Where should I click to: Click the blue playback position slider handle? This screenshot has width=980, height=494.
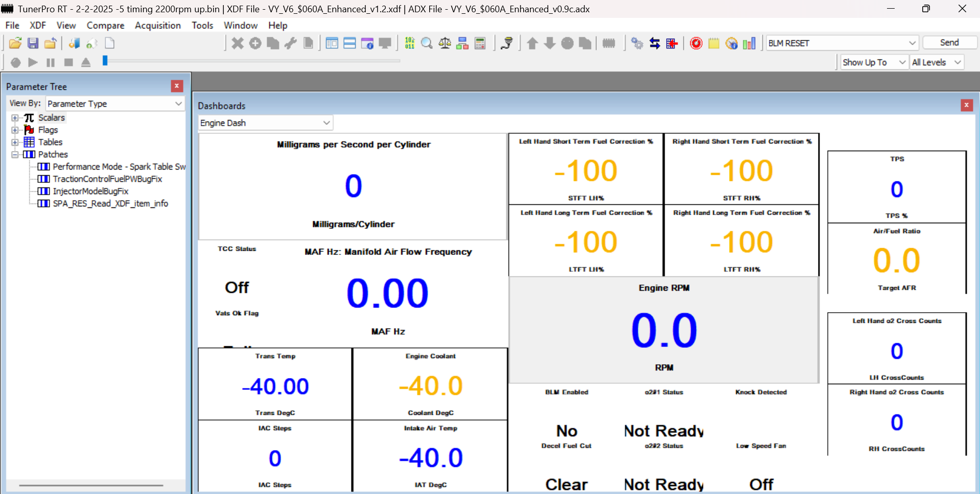[x=105, y=61]
